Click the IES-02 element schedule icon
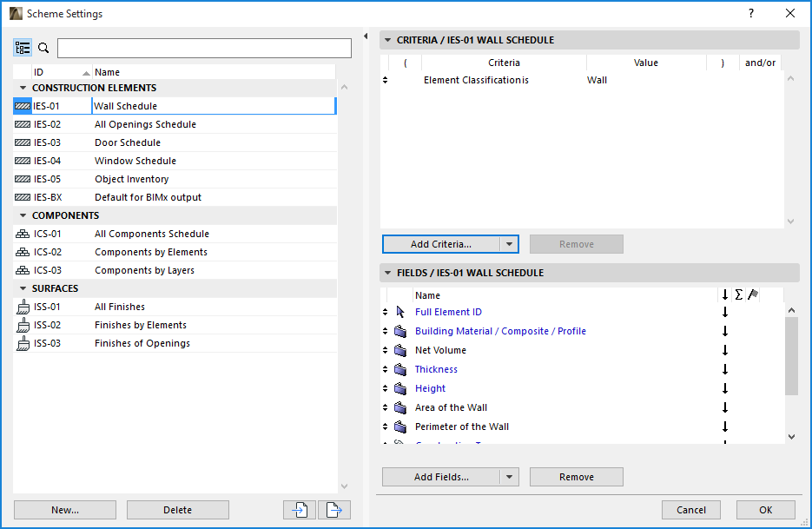 (x=23, y=124)
